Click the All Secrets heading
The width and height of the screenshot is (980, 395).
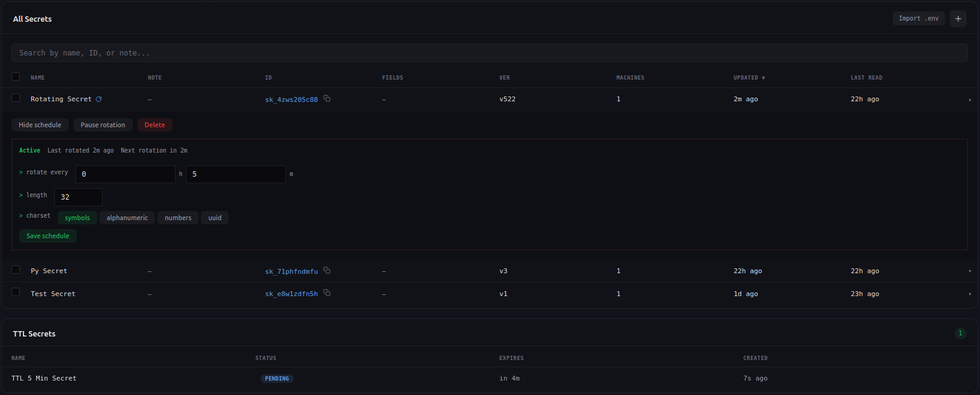[33, 19]
